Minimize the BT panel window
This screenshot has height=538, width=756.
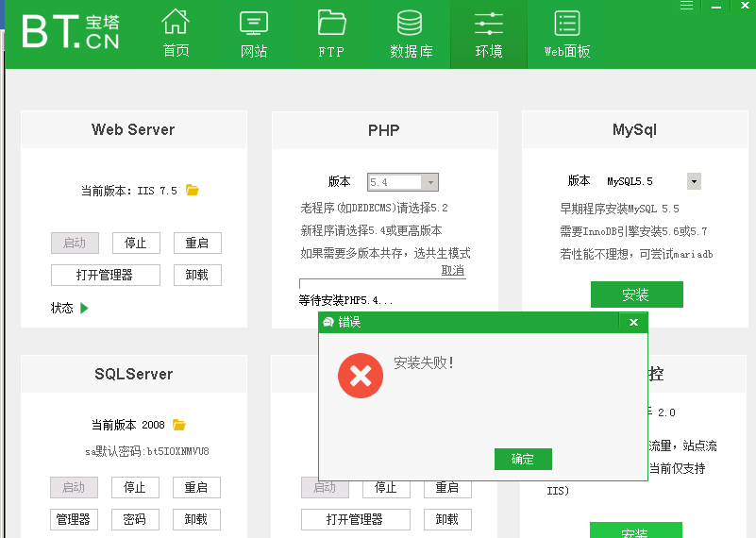pyautogui.click(x=716, y=6)
